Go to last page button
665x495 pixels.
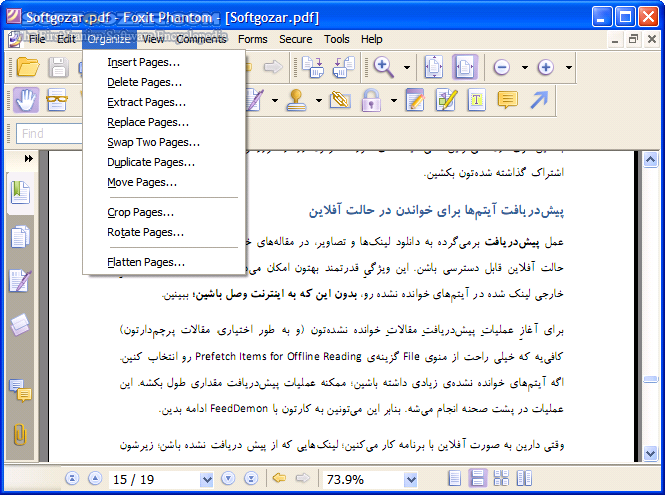pyautogui.click(x=251, y=478)
